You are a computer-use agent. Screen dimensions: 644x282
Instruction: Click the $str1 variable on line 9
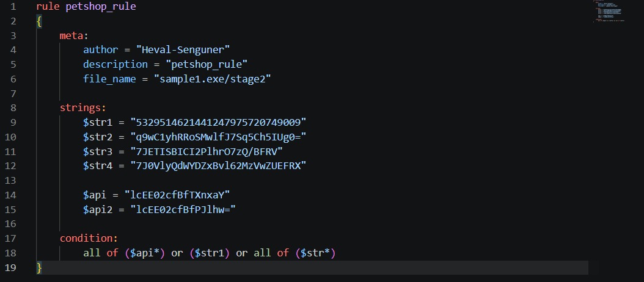[98, 122]
